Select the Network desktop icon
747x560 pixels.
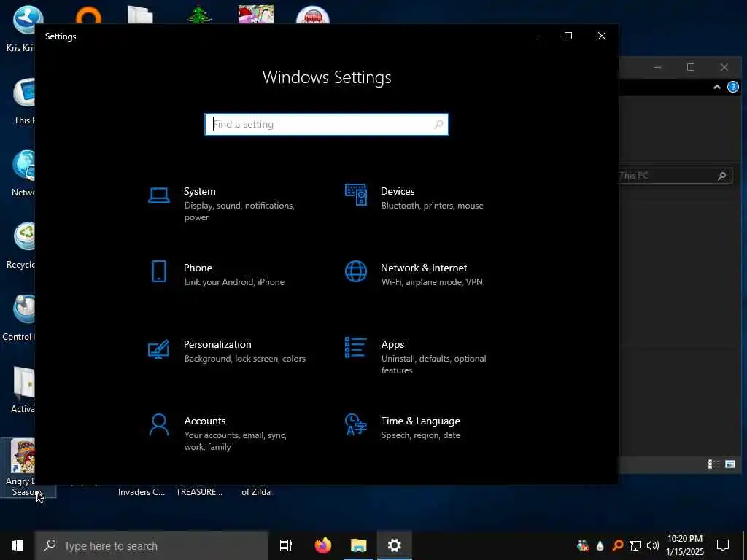click(x=23, y=174)
